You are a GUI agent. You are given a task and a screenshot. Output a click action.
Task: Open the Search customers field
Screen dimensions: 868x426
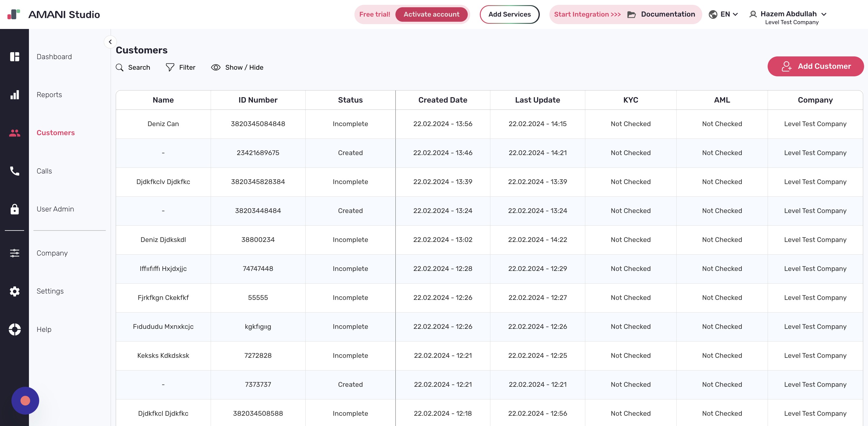[x=133, y=68]
